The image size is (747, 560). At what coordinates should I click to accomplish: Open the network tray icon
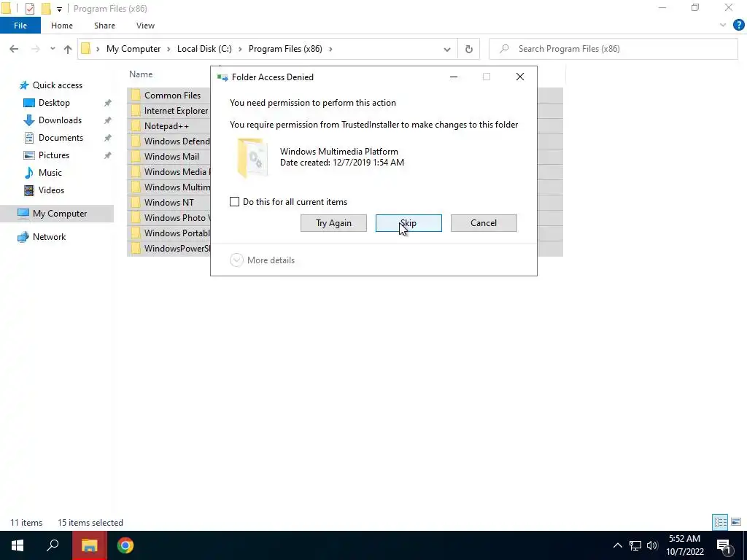click(x=635, y=545)
